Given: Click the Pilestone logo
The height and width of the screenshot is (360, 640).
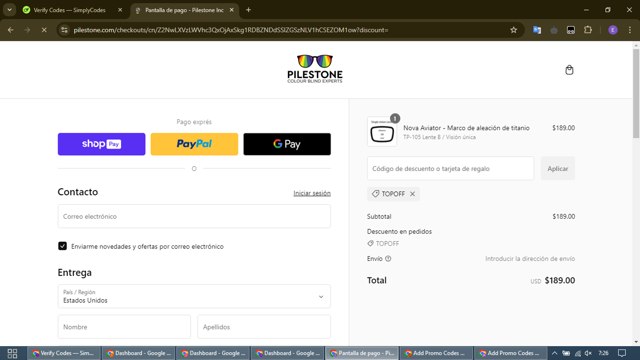Looking at the screenshot, I should click(x=315, y=69).
